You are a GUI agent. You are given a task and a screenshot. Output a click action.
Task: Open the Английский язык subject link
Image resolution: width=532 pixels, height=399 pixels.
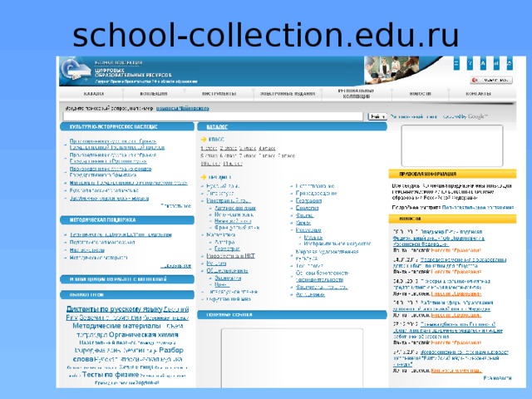234,208
